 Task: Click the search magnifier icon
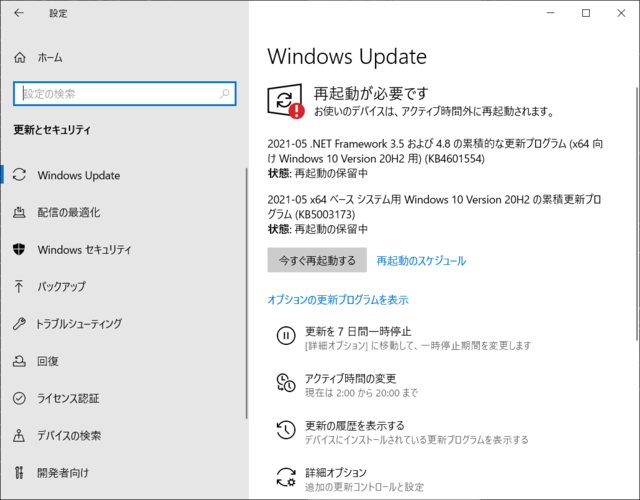click(224, 94)
